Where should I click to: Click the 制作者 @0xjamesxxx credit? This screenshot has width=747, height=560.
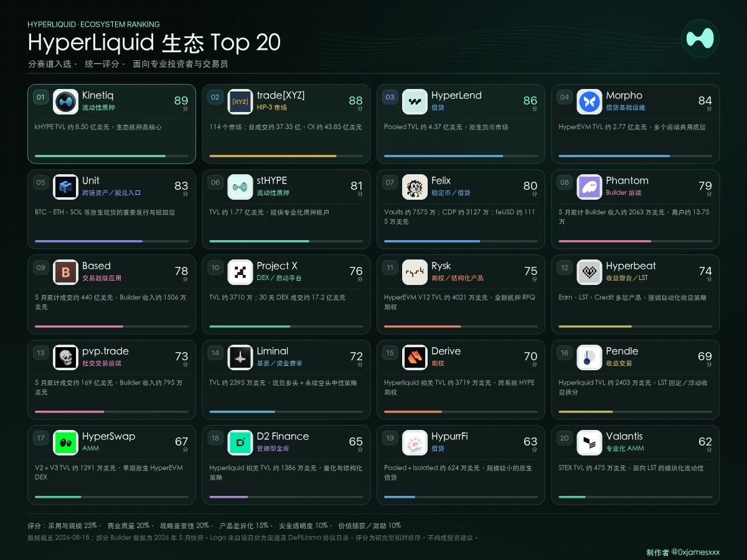pyautogui.click(x=683, y=552)
